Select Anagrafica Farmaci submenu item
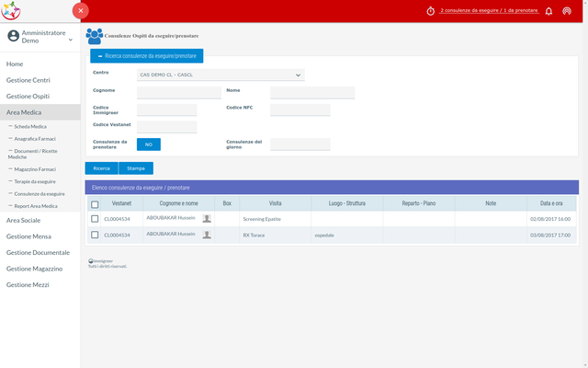 (x=35, y=139)
